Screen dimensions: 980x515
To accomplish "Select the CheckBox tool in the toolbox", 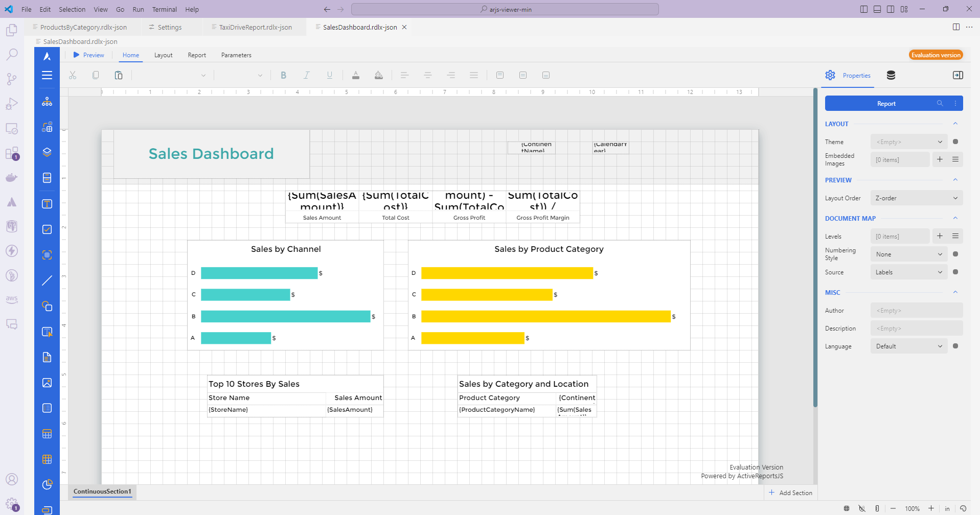I will tap(47, 229).
